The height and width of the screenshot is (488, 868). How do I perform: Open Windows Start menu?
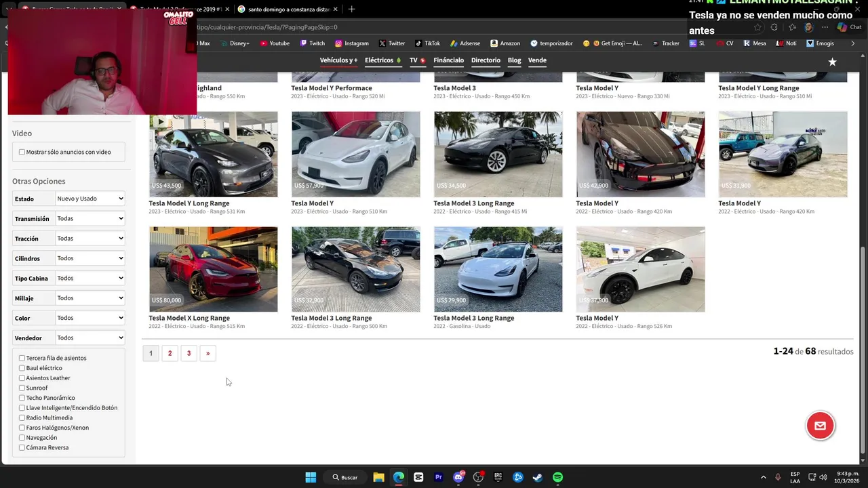(x=311, y=477)
